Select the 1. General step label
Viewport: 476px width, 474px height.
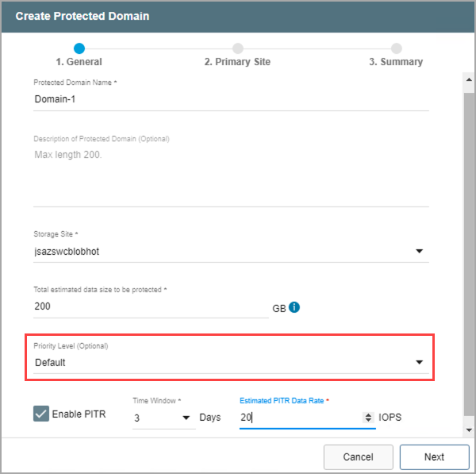[x=79, y=62]
